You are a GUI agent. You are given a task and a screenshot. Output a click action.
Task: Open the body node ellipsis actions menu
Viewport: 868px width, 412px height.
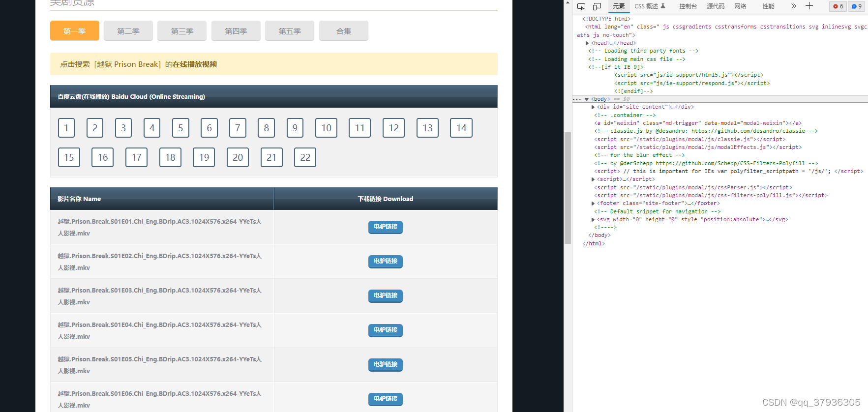[577, 99]
